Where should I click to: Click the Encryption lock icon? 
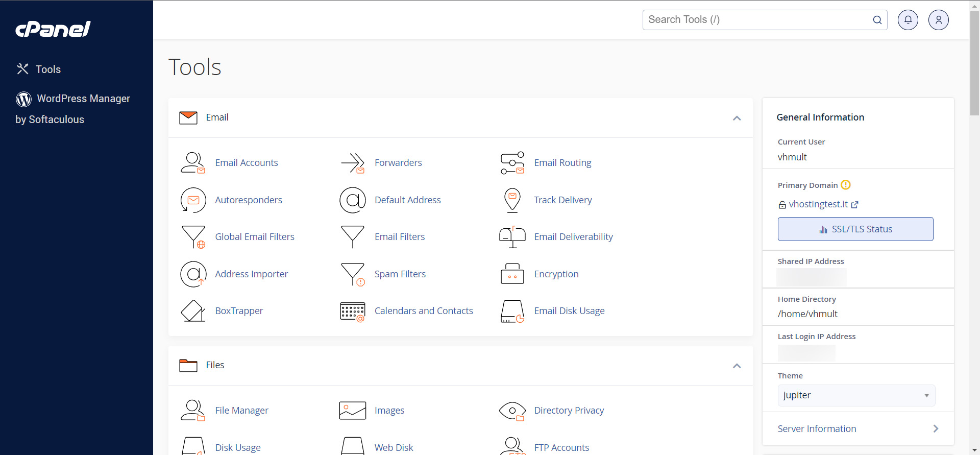512,274
